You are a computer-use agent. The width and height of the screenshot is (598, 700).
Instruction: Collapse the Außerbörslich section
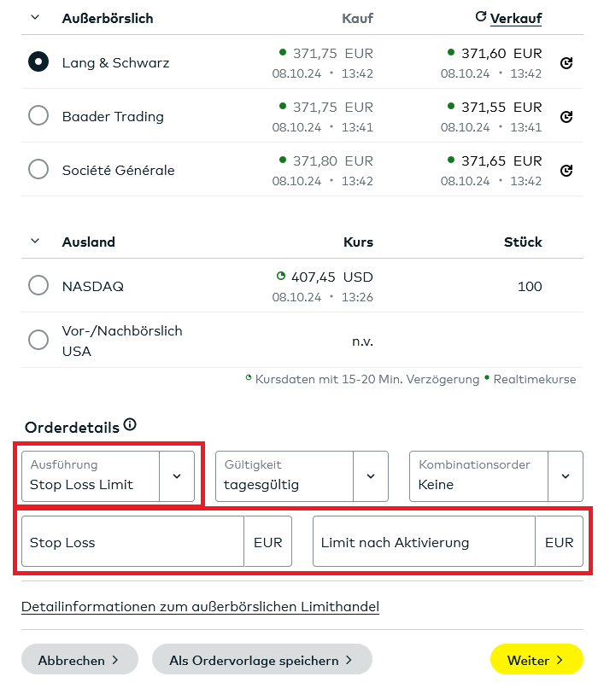pyautogui.click(x=35, y=17)
